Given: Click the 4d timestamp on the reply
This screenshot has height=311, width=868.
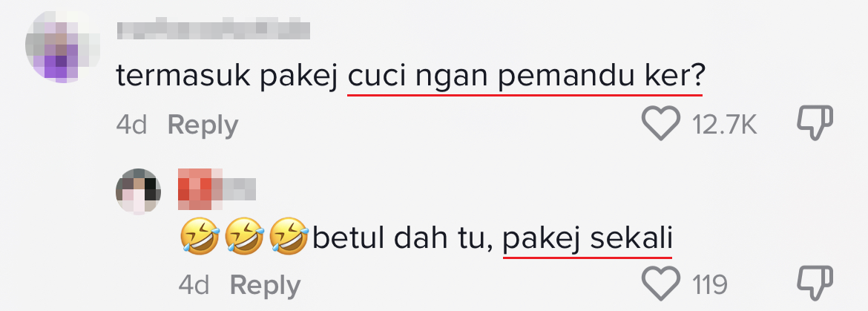Looking at the screenshot, I should point(194,286).
